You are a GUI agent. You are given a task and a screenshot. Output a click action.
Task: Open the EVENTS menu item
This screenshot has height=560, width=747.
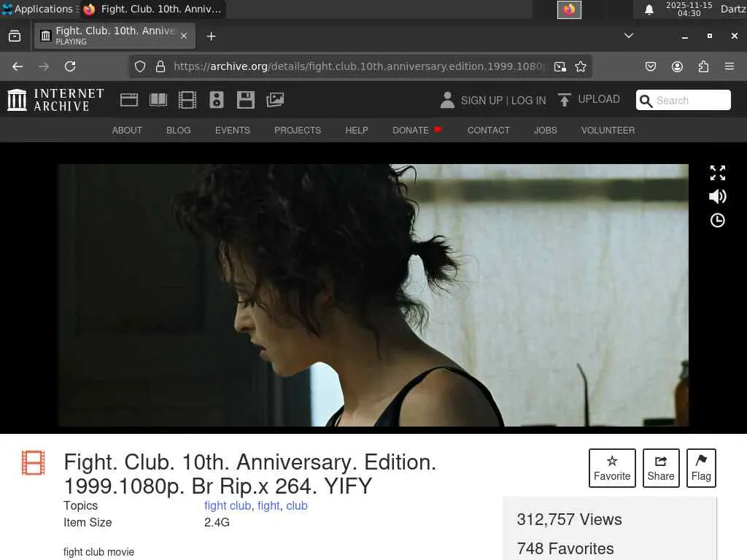(233, 130)
